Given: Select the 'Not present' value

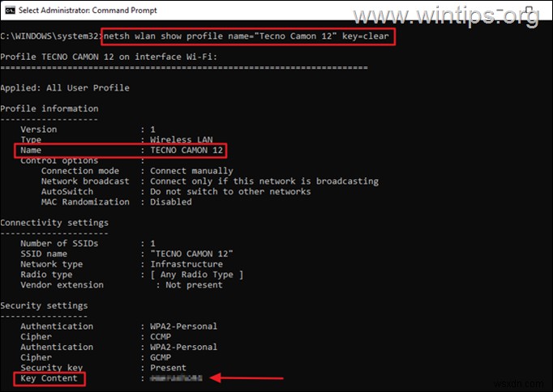Looking at the screenshot, I should point(194,284).
